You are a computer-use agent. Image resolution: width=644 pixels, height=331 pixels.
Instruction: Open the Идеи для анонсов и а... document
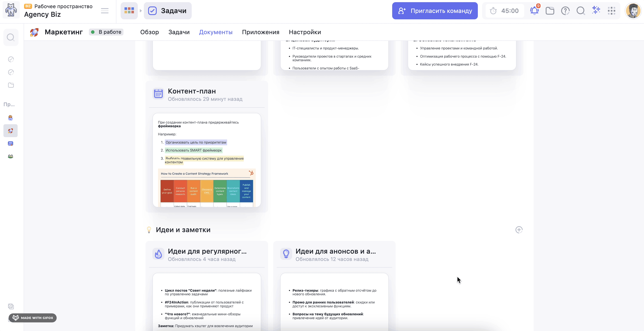pyautogui.click(x=336, y=251)
